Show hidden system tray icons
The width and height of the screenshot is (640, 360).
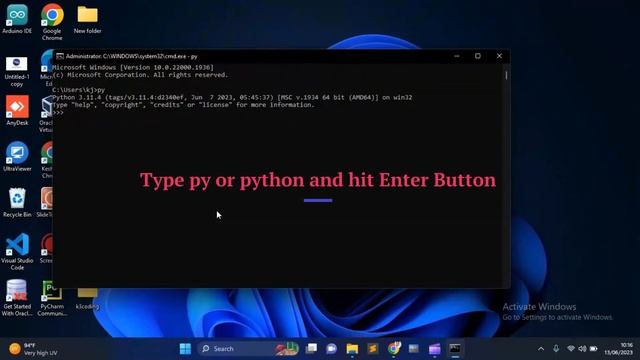click(x=541, y=349)
